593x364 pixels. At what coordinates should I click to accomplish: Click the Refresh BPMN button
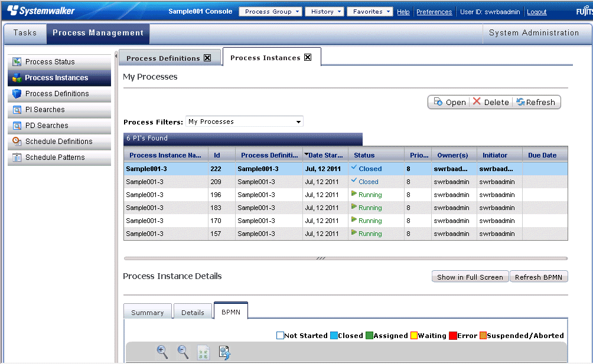(539, 277)
